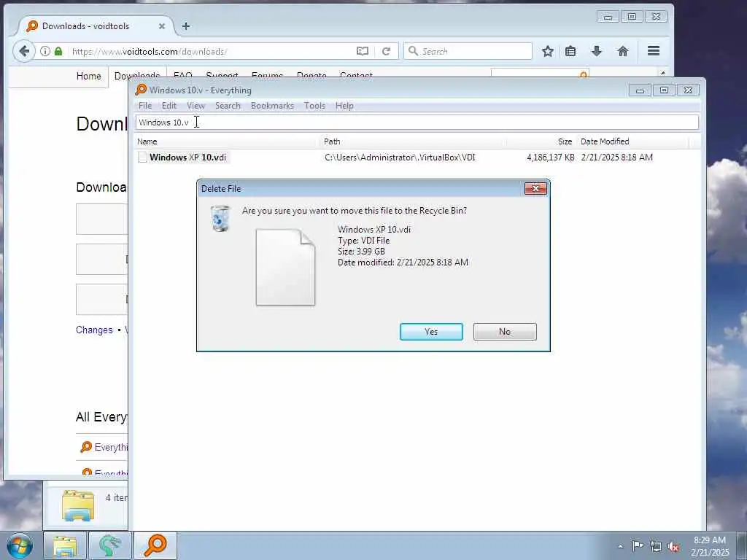Image resolution: width=747 pixels, height=560 pixels.
Task: Cancel deletion with the No button
Action: 505,332
